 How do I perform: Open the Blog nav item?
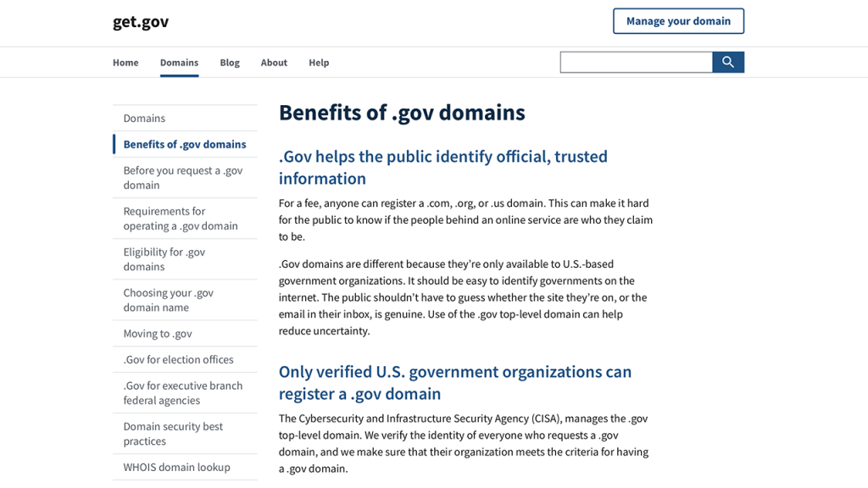[x=230, y=63]
